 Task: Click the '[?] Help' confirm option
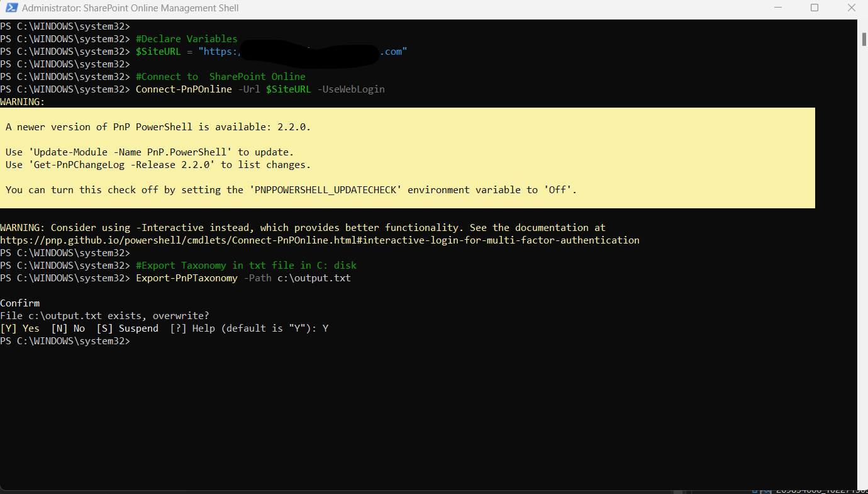point(192,328)
